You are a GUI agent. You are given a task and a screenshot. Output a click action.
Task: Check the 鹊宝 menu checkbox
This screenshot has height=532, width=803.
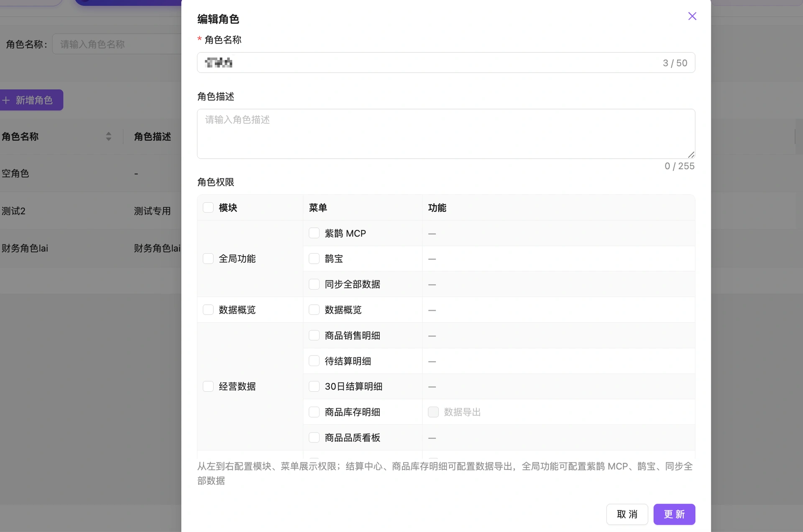(314, 259)
